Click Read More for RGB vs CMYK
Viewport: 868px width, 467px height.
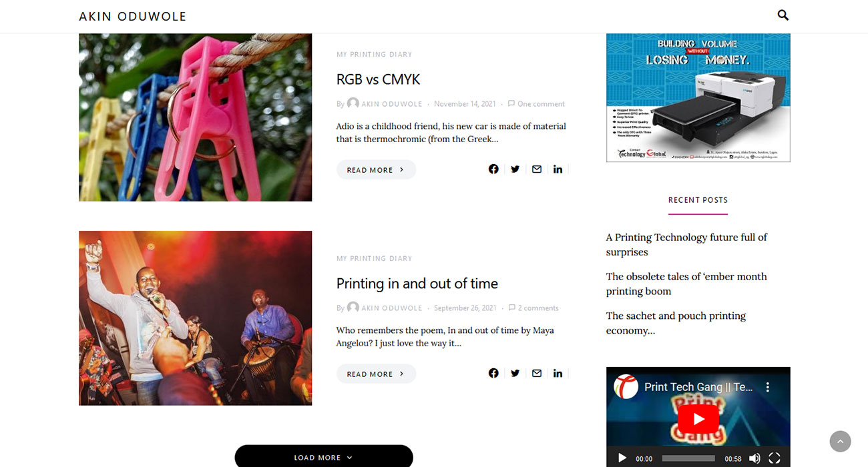[x=376, y=169]
